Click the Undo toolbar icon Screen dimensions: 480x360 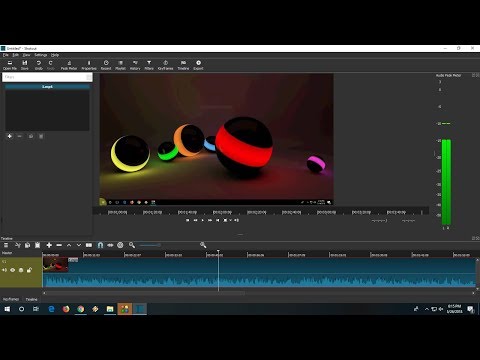(39, 65)
